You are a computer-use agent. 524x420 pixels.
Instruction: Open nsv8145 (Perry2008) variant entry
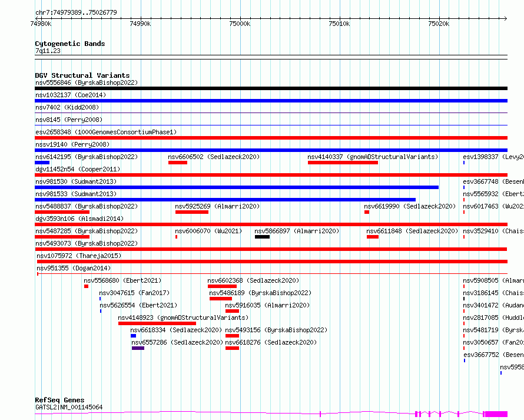pyautogui.click(x=69, y=120)
